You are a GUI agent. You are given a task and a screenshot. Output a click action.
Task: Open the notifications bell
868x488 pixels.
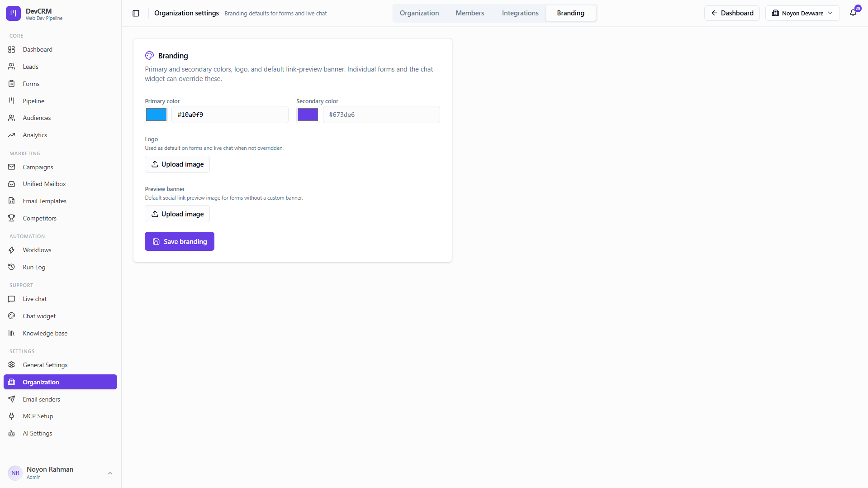pos(853,13)
